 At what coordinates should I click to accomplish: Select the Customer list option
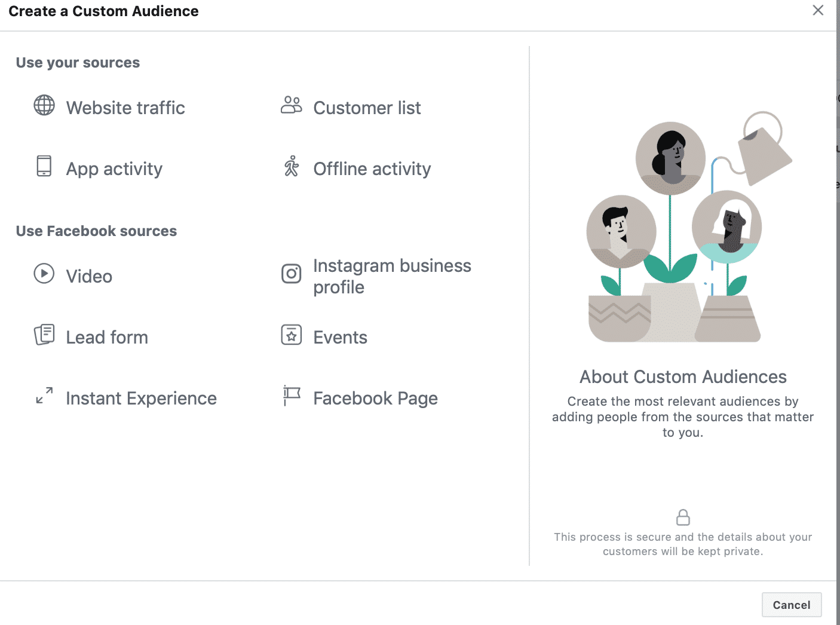pos(367,108)
